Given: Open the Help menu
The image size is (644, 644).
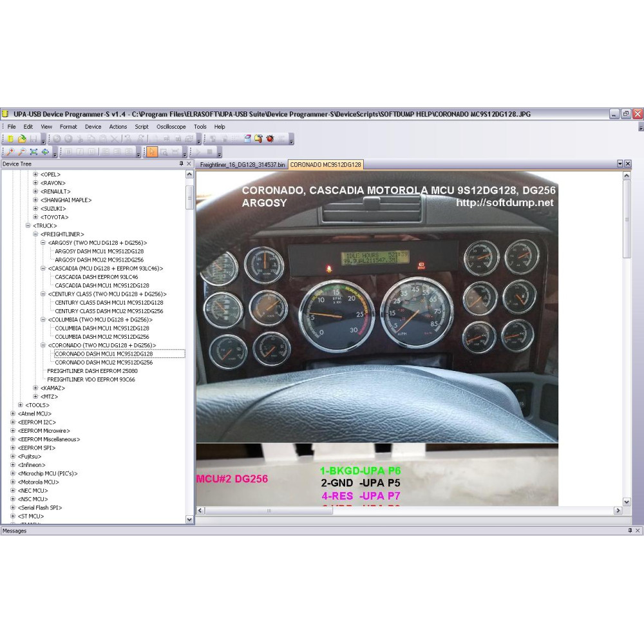Looking at the screenshot, I should (220, 126).
